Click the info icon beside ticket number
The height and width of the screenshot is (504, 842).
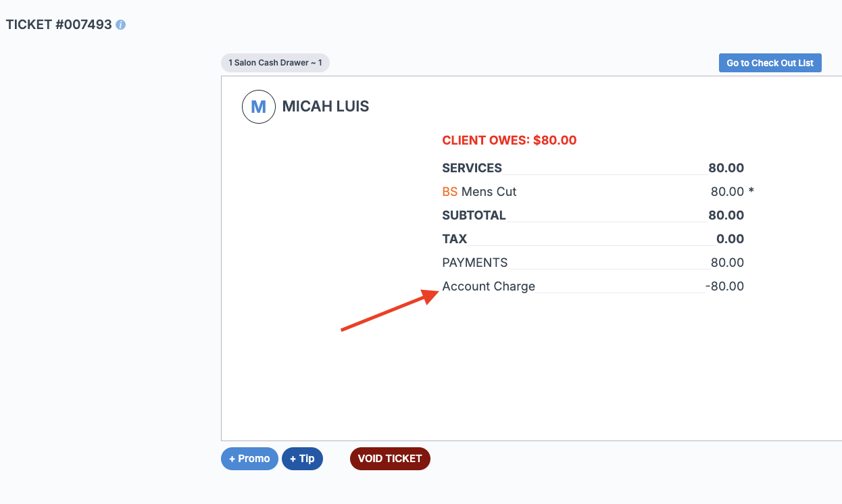click(x=121, y=25)
